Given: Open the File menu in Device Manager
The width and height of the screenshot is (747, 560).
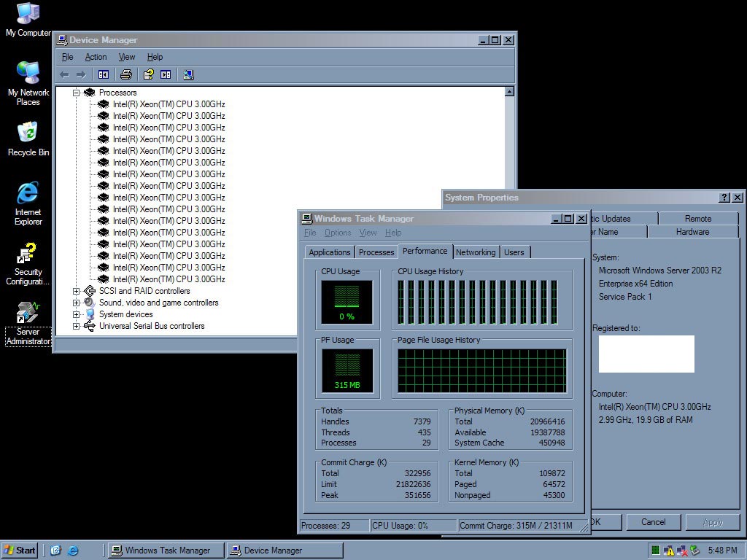Looking at the screenshot, I should (x=68, y=57).
